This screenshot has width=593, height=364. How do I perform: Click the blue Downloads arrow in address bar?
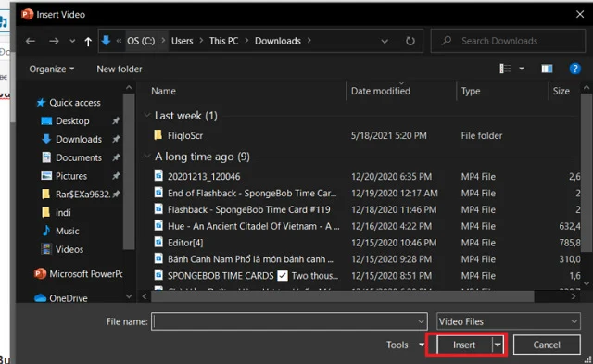click(107, 41)
